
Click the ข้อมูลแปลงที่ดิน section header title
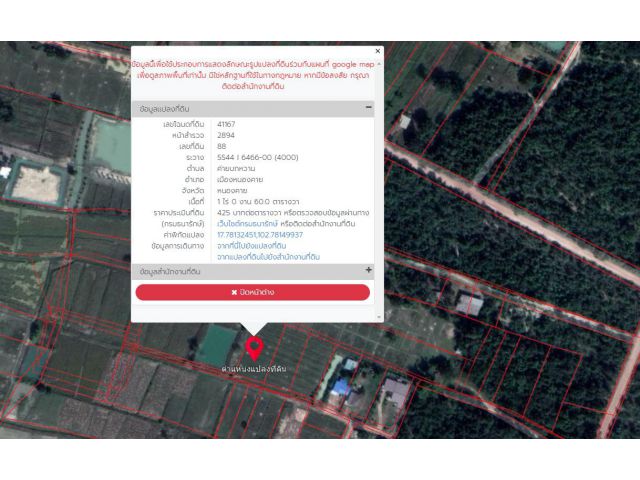pyautogui.click(x=165, y=108)
